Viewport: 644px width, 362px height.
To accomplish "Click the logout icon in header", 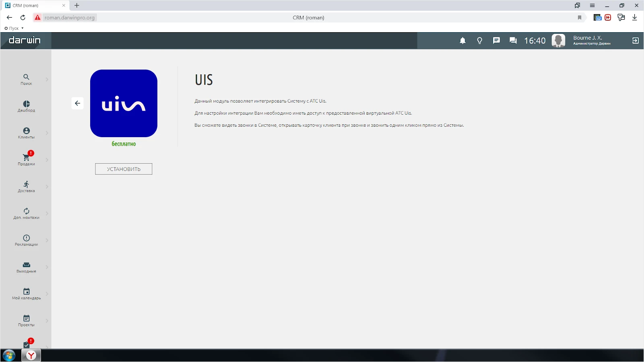I will point(636,41).
